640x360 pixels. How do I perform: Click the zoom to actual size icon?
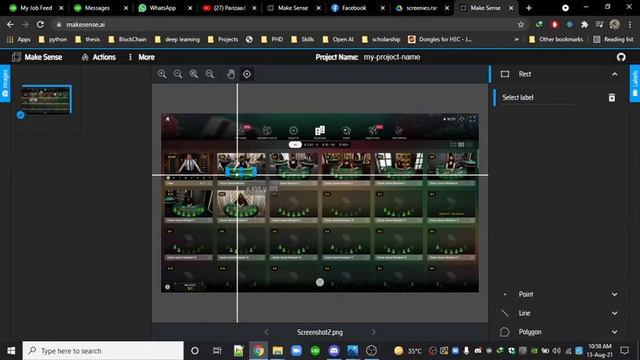pos(210,74)
